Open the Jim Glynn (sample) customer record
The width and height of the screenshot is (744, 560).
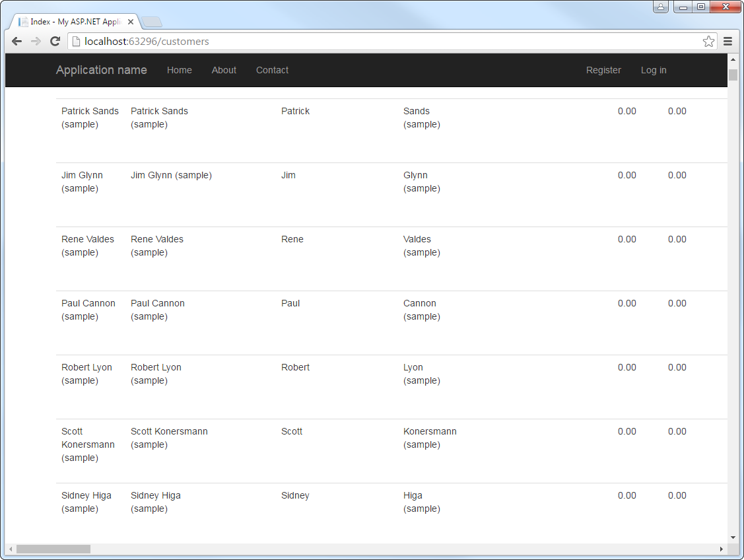click(x=82, y=182)
